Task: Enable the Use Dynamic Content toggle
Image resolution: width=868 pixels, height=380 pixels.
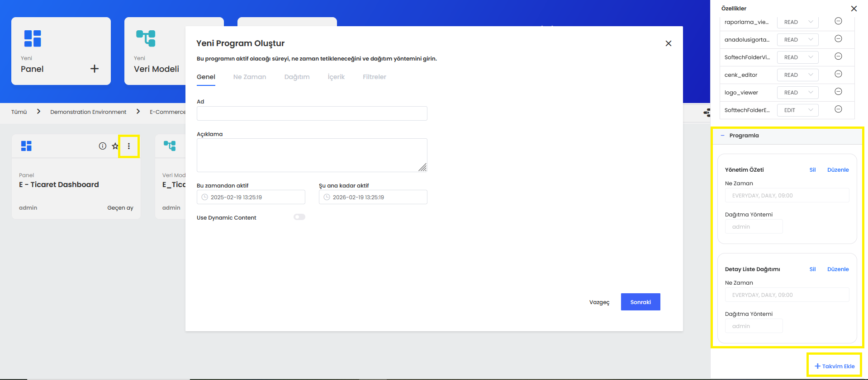Action: tap(299, 217)
